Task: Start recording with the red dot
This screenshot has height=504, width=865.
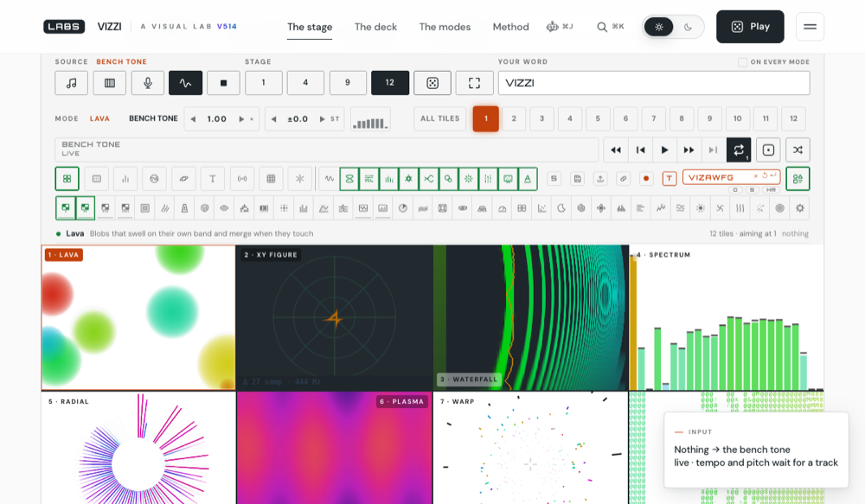Action: [646, 179]
